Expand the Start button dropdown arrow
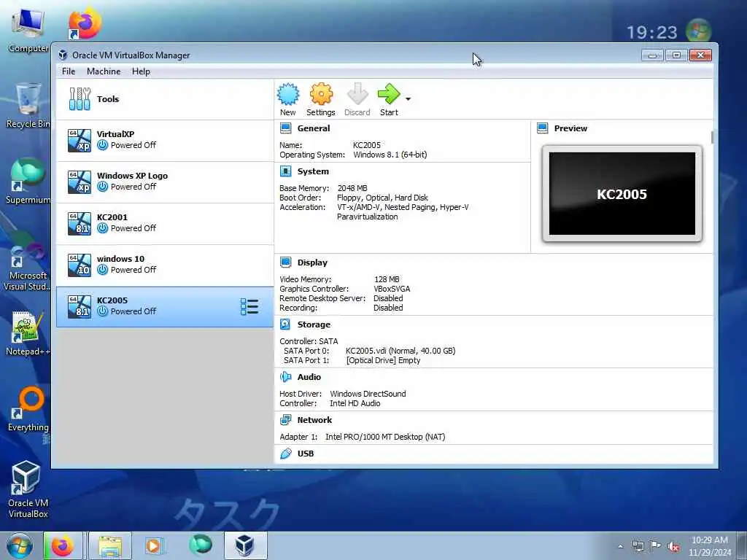This screenshot has width=747, height=560. pos(409,99)
